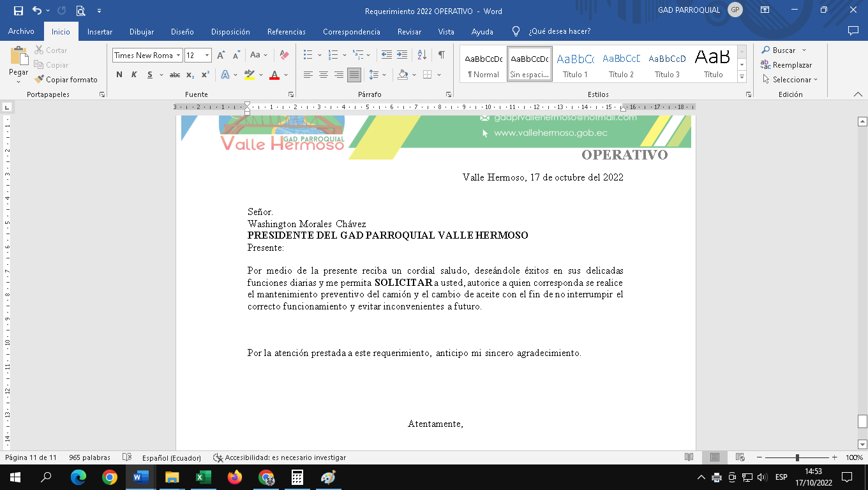Click the Increase Indent icon
The image size is (868, 490).
(x=402, y=55)
